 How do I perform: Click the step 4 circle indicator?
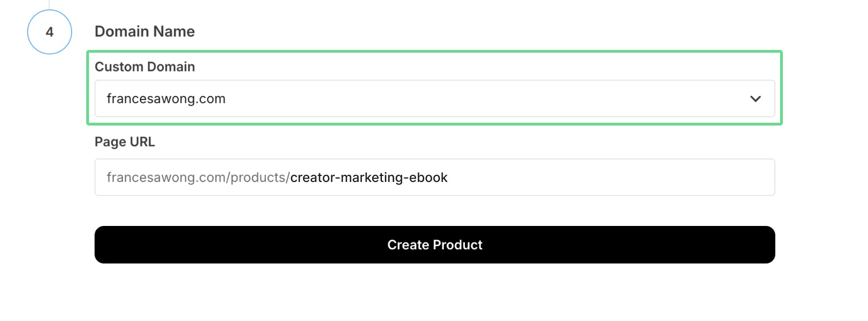tap(49, 32)
